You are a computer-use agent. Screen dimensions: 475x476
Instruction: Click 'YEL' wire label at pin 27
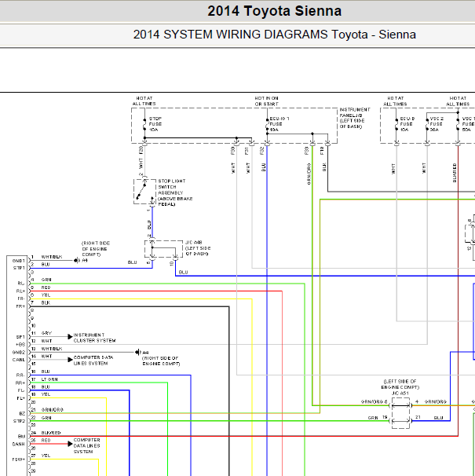pos(46,456)
